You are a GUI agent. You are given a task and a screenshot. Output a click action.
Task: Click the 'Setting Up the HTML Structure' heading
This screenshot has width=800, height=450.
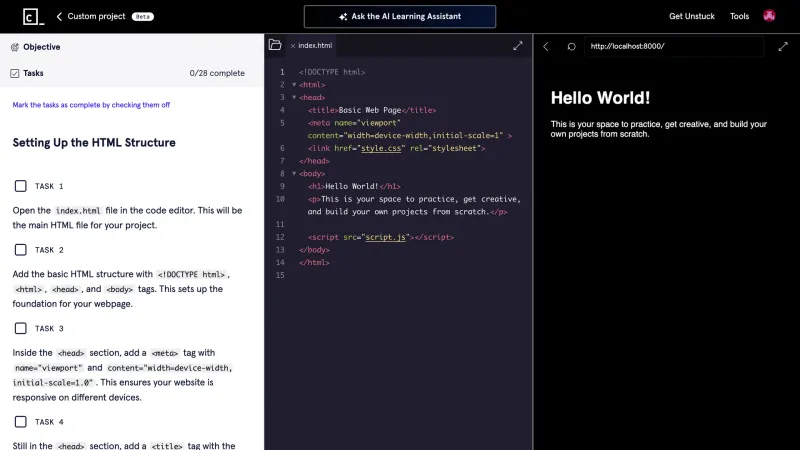[x=94, y=142]
